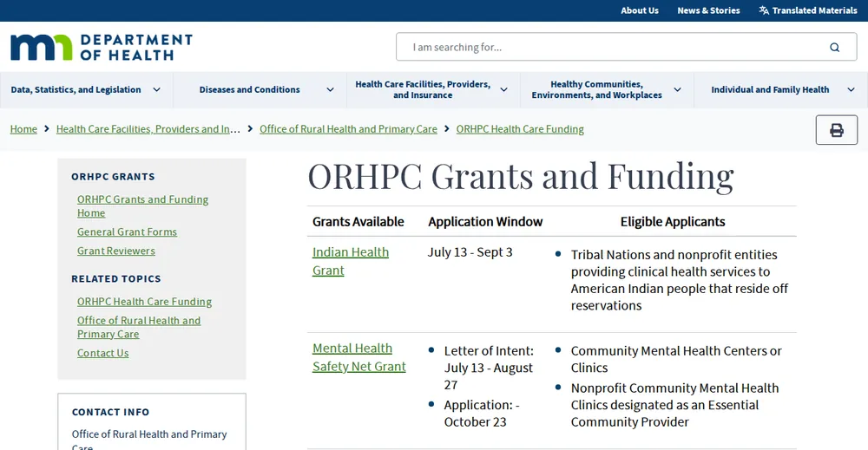Open ORHPC Grants and Funding Home sidebar link
Image resolution: width=868 pixels, height=450 pixels.
click(x=142, y=206)
